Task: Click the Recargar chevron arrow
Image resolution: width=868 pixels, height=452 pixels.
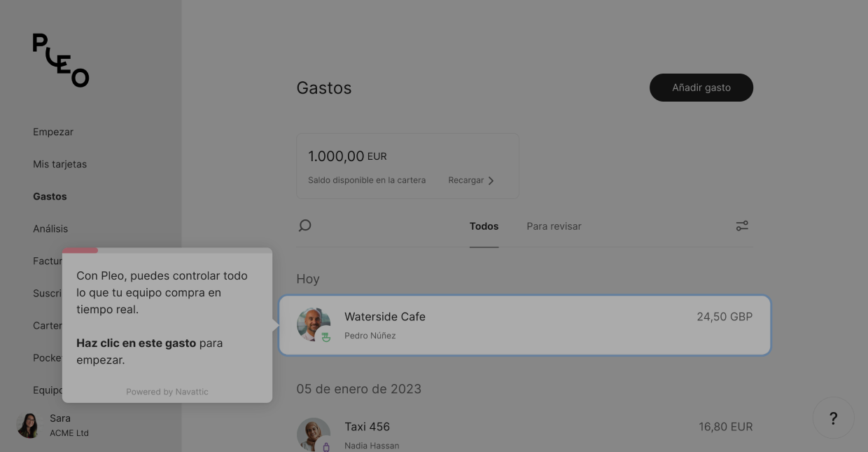Action: pos(491,181)
